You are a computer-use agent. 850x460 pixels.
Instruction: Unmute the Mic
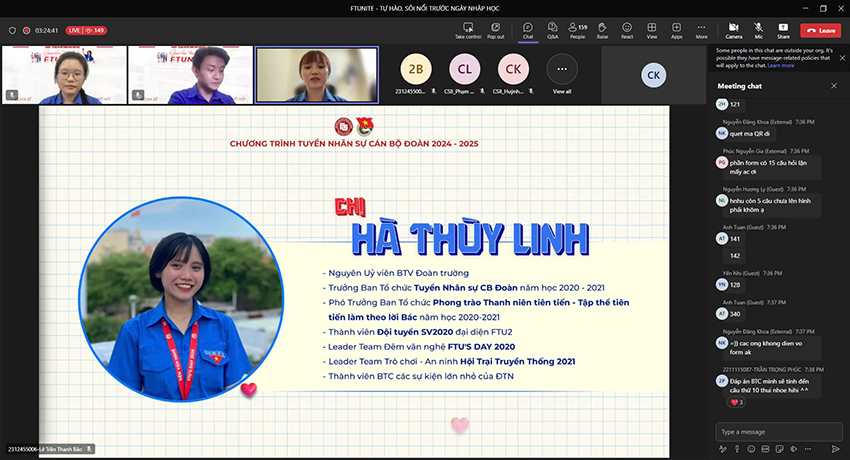758,31
